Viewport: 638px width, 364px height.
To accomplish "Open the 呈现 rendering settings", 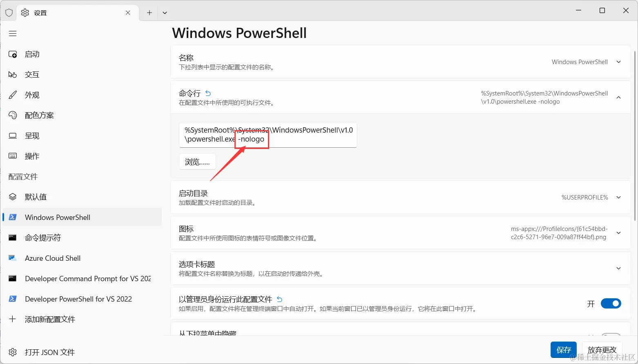I will tap(82, 136).
